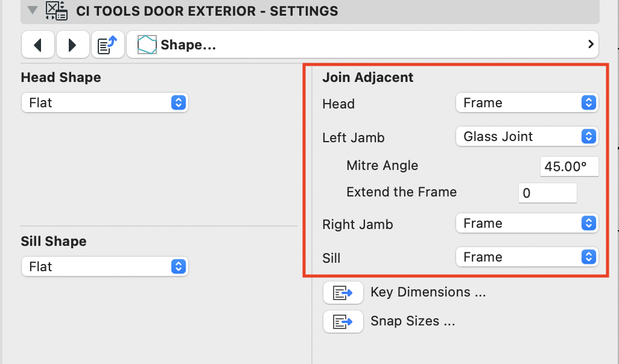Viewport: 619px width, 364px height.
Task: Open the Right Jamb Frame dropdown
Action: pos(527,223)
